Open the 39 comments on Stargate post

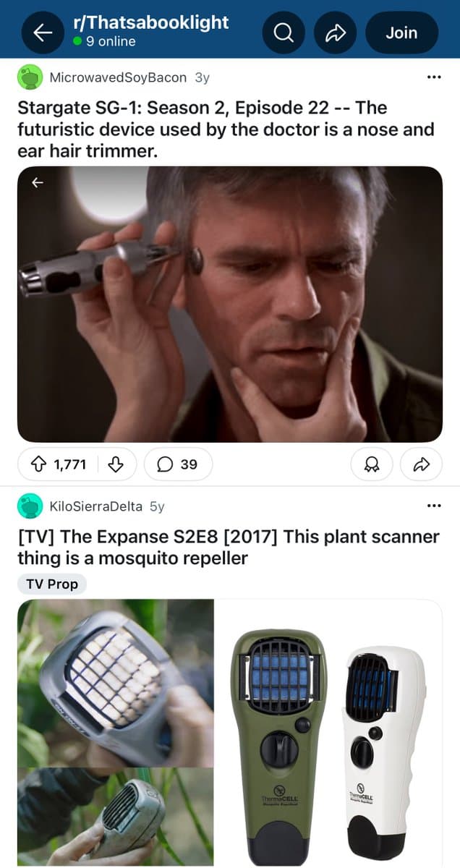click(178, 464)
